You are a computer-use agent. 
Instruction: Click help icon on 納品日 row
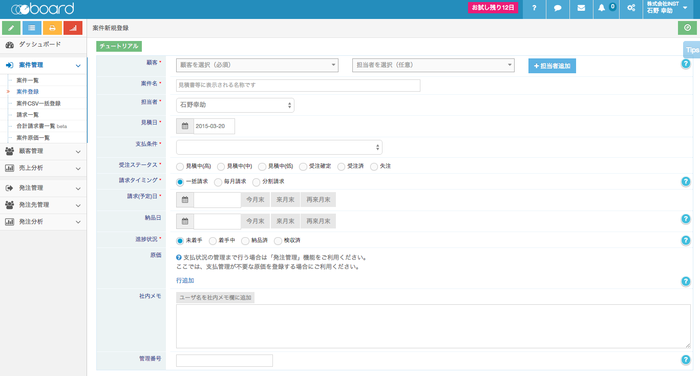686,219
